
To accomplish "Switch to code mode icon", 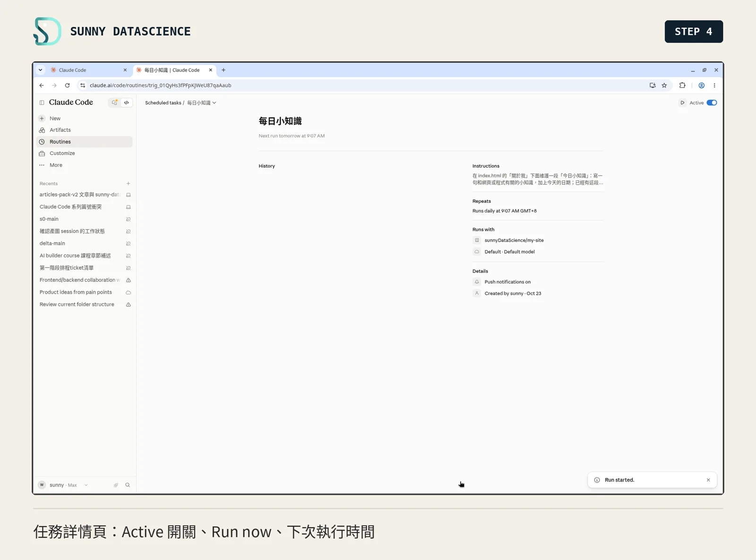I will click(x=127, y=103).
